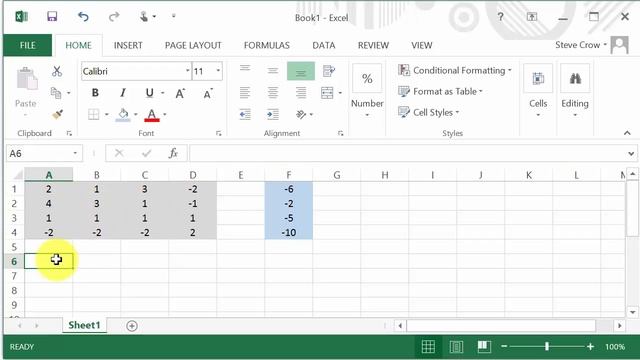This screenshot has width=640, height=360.
Task: Open the font size dropdown
Action: 218,71
